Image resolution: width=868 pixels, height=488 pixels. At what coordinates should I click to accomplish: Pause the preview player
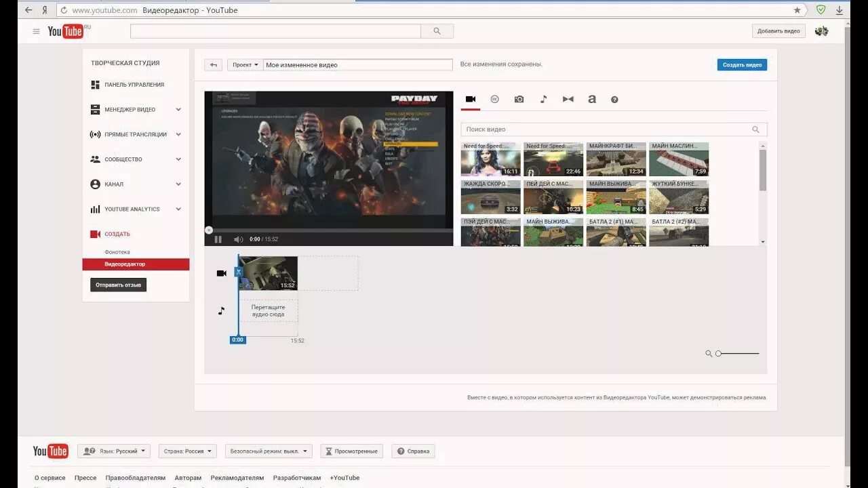[x=218, y=239]
